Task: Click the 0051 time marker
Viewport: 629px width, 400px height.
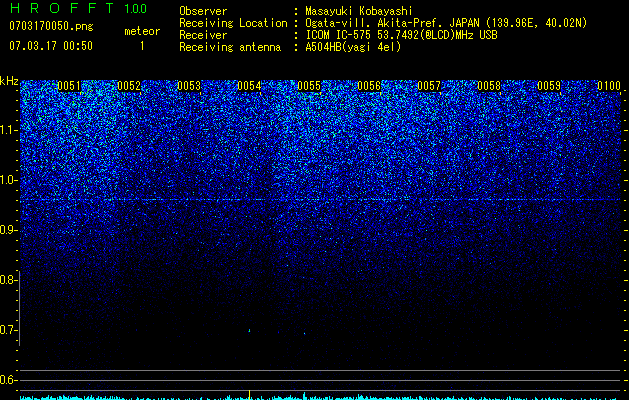Action: pyautogui.click(x=69, y=86)
